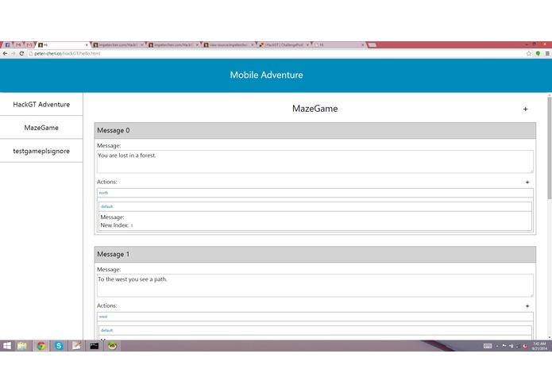Screen dimensions: 552x392
Task: Click the MazeGame page heading
Action: pyautogui.click(x=315, y=109)
